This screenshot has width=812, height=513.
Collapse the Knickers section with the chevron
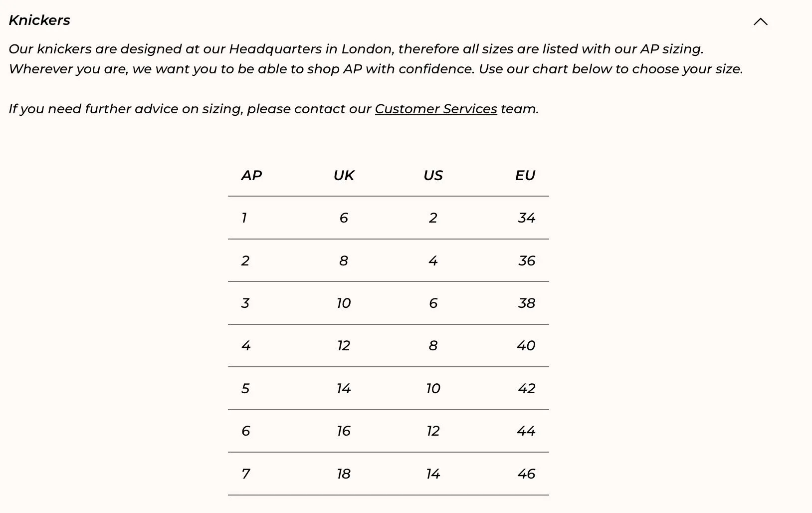pyautogui.click(x=760, y=21)
